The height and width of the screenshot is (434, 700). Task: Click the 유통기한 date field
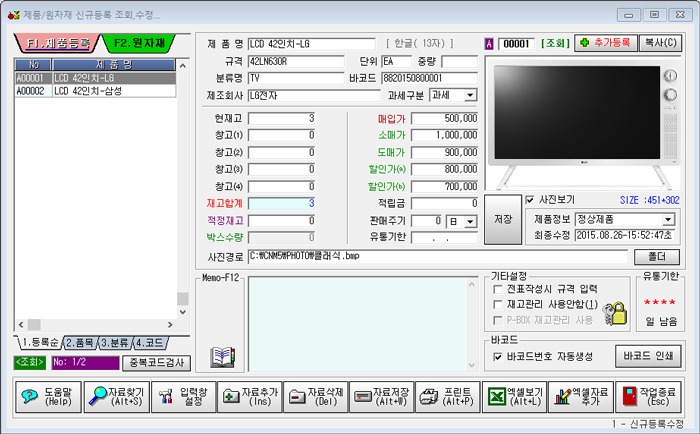444,238
